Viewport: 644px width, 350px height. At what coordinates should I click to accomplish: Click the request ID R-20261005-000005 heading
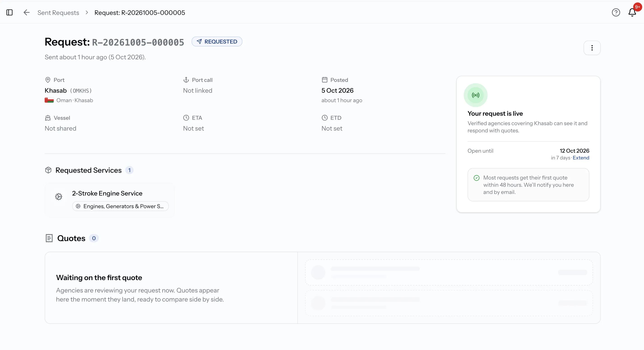point(138,42)
